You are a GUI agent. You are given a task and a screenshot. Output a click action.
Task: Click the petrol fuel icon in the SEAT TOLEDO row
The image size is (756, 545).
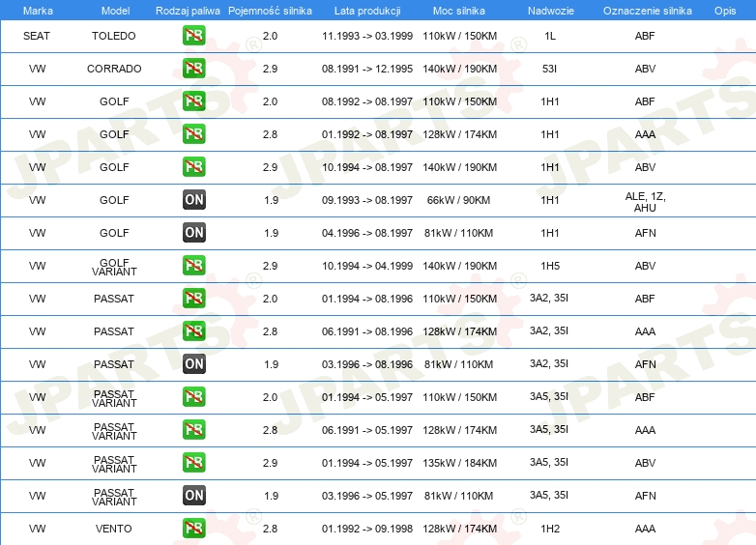coord(193,36)
